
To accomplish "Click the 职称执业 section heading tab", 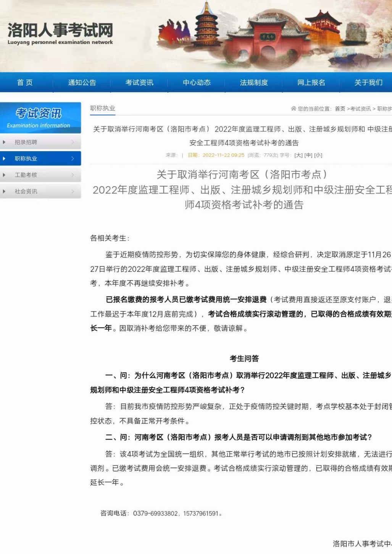I will 103,108.
